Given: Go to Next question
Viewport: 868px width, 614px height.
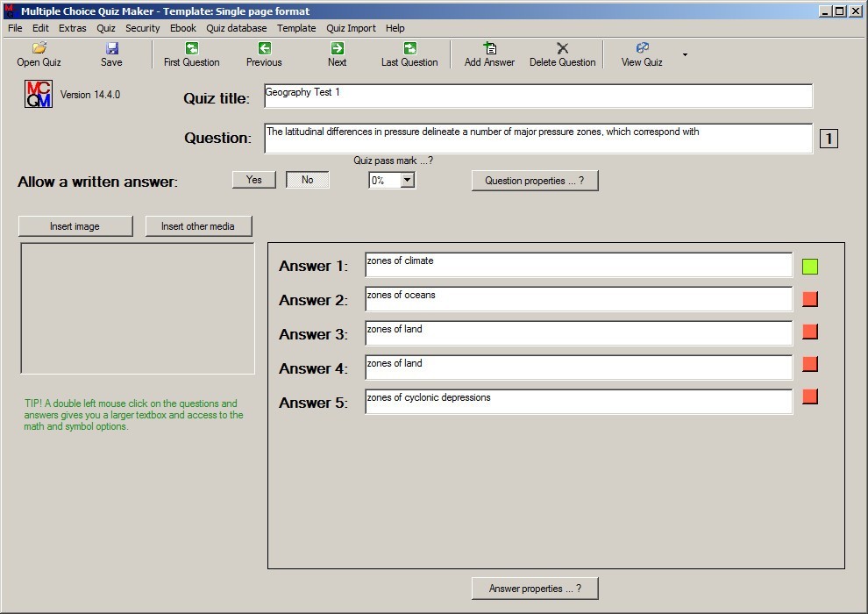Looking at the screenshot, I should [338, 48].
